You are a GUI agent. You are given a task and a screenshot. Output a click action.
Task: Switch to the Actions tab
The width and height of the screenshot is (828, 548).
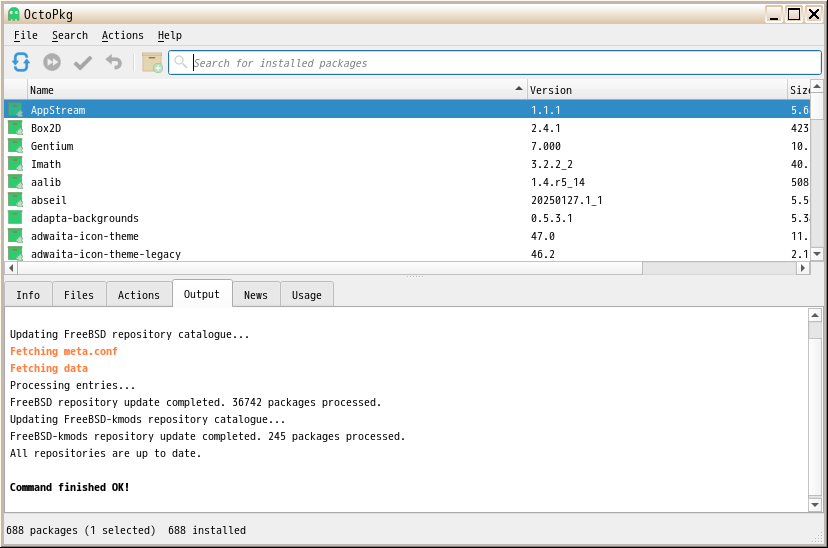pos(138,295)
